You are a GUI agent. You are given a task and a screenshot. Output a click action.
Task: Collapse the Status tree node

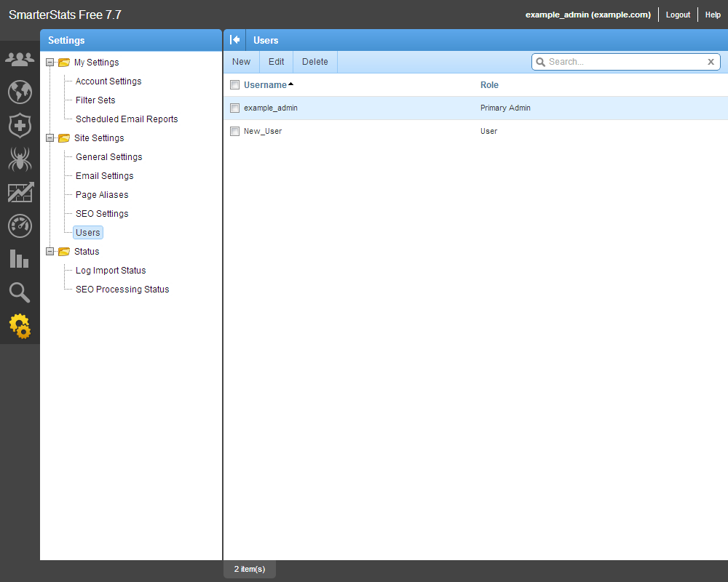pos(50,252)
